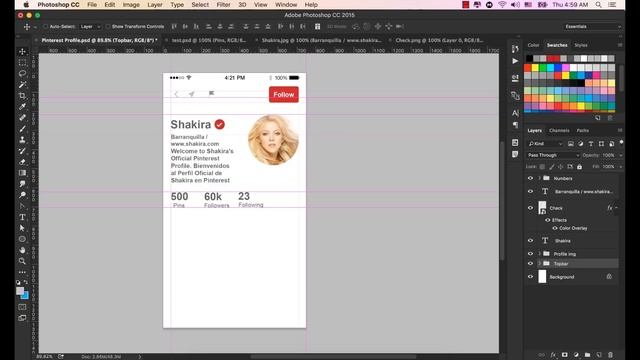Screen dimensions: 640x360
Task: Pick the Clone Stamp tool
Action: [x=22, y=140]
